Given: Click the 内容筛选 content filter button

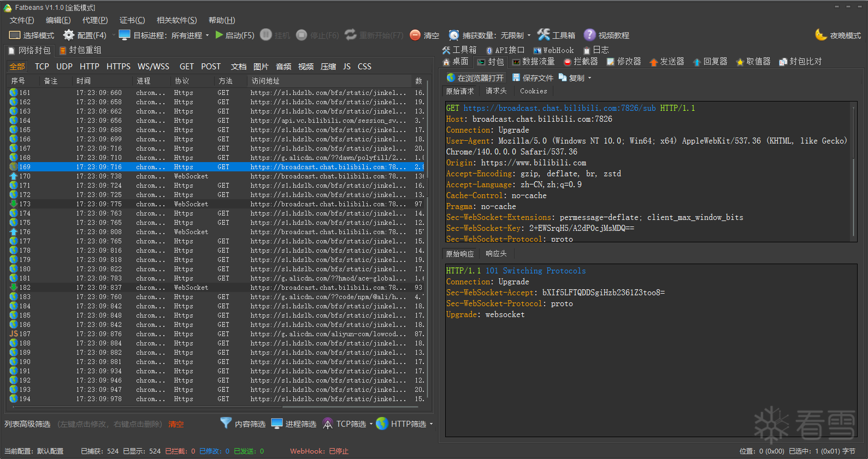Looking at the screenshot, I should tap(243, 424).
